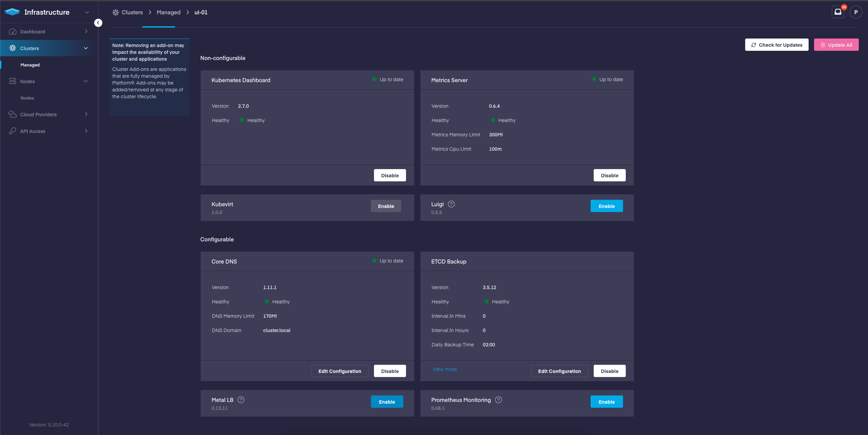Click the Luigi help question icon
Viewport: 868px width, 435px height.
pyautogui.click(x=451, y=204)
